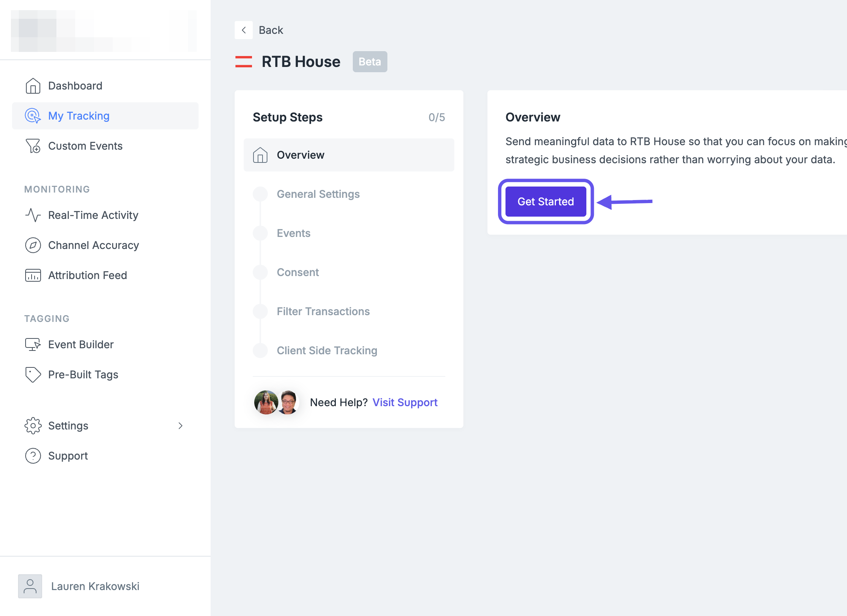Click the user avatar icon
This screenshot has width=847, height=616.
coord(30,586)
